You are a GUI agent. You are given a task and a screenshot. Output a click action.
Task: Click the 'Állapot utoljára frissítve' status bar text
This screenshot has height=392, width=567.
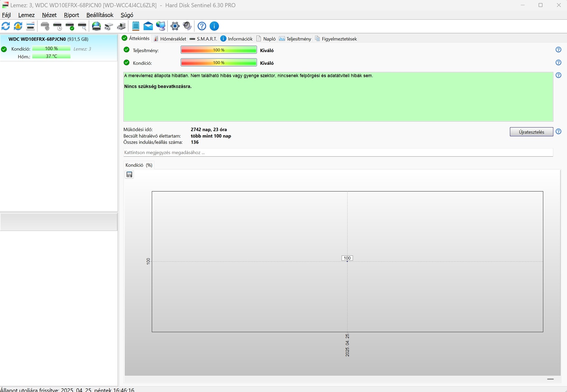(67, 390)
